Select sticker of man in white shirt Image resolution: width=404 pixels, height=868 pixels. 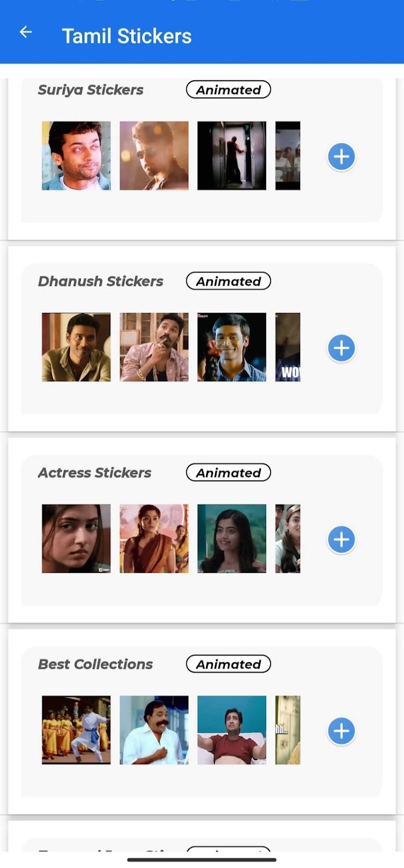click(x=154, y=730)
